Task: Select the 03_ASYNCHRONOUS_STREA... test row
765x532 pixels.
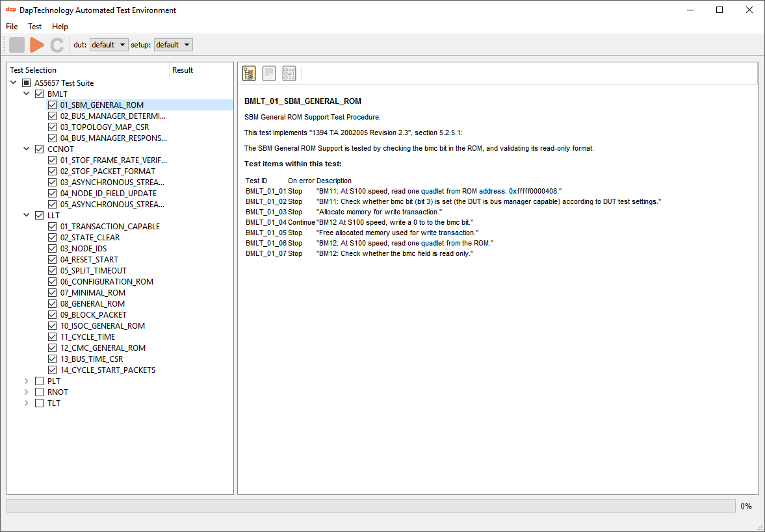Action: point(112,183)
